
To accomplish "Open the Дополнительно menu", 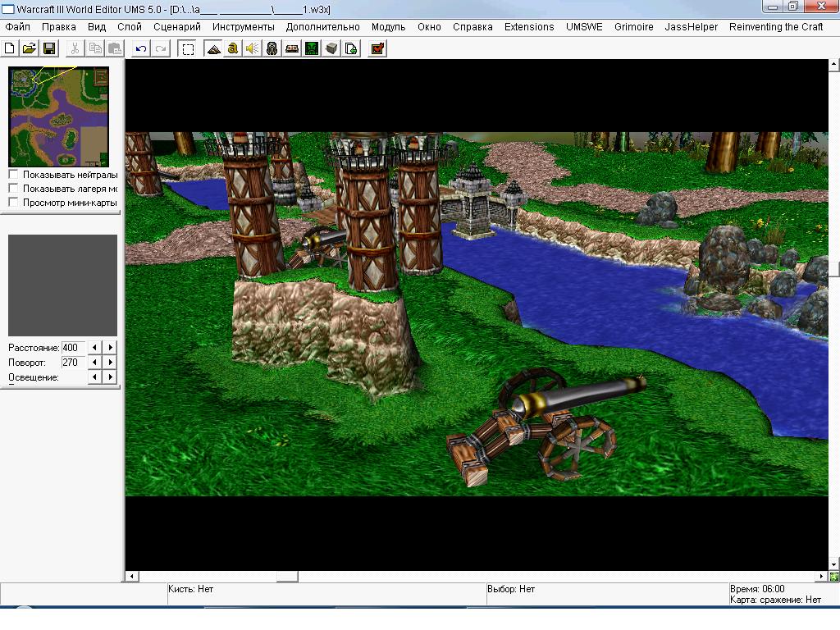I will point(322,27).
